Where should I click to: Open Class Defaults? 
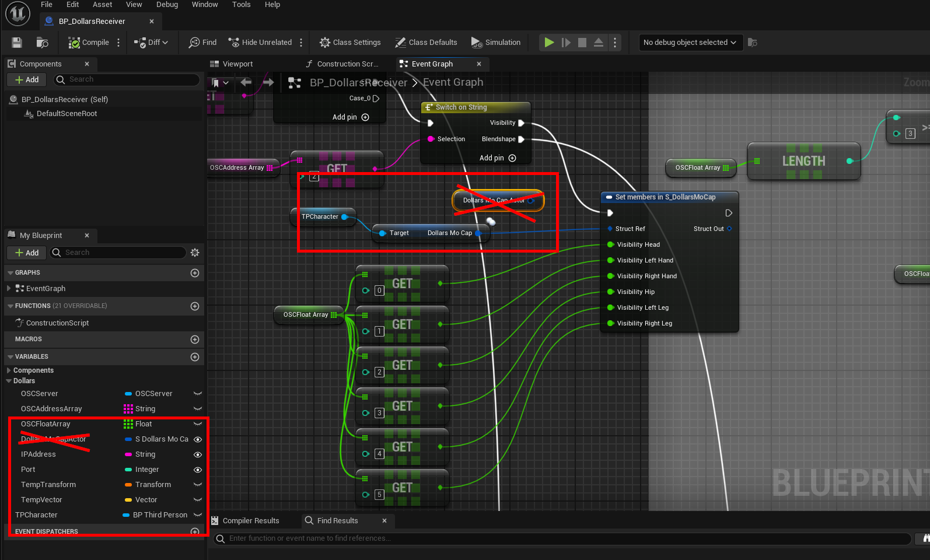426,43
